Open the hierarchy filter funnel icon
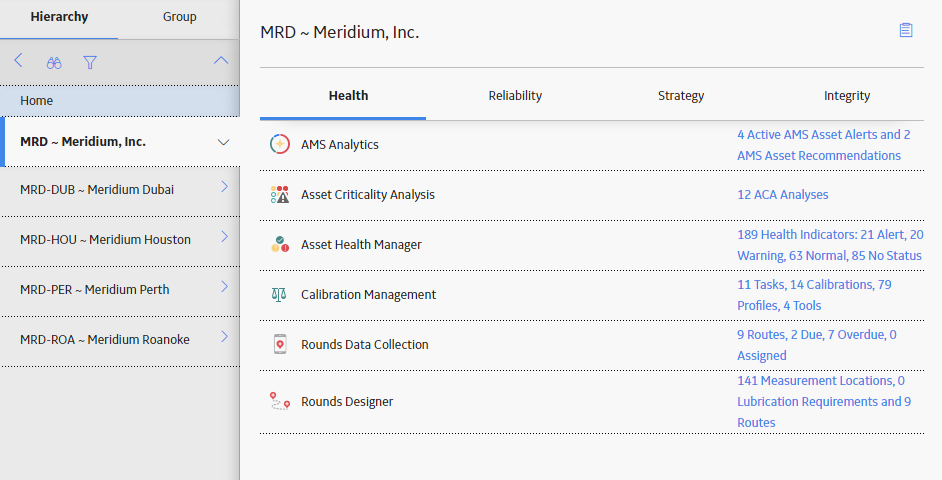This screenshot has width=942, height=480. pyautogui.click(x=90, y=62)
